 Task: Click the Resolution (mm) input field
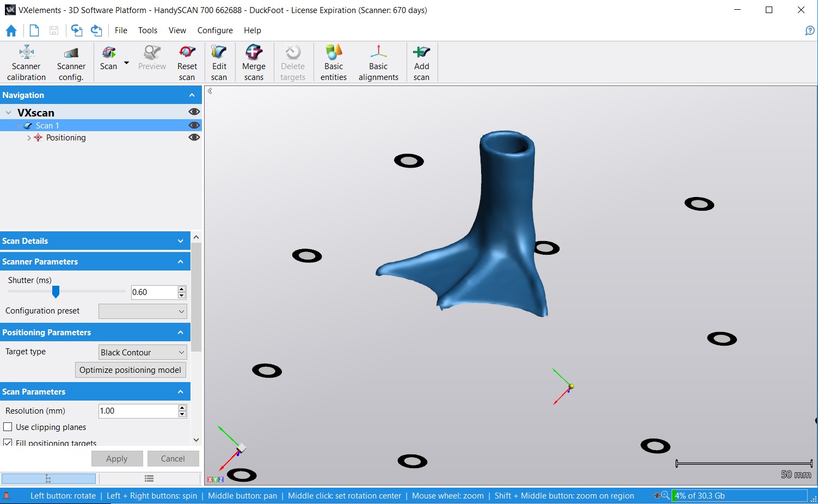[138, 411]
